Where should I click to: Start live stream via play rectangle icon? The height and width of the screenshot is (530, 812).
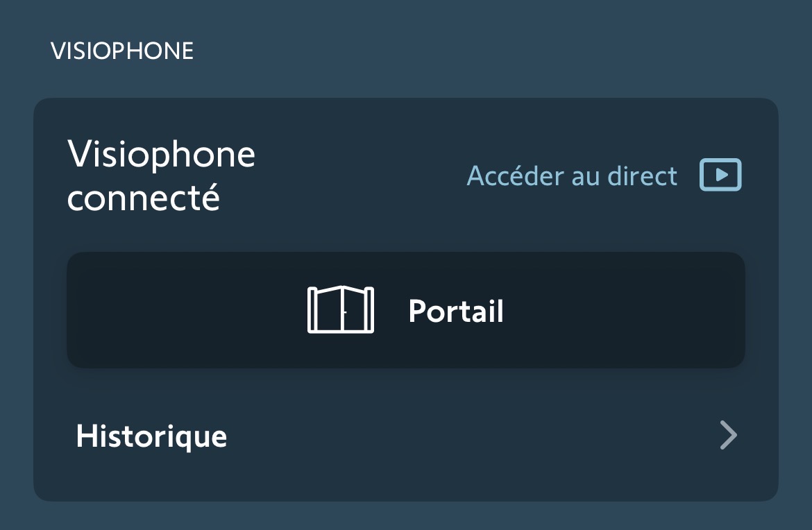pyautogui.click(x=720, y=176)
